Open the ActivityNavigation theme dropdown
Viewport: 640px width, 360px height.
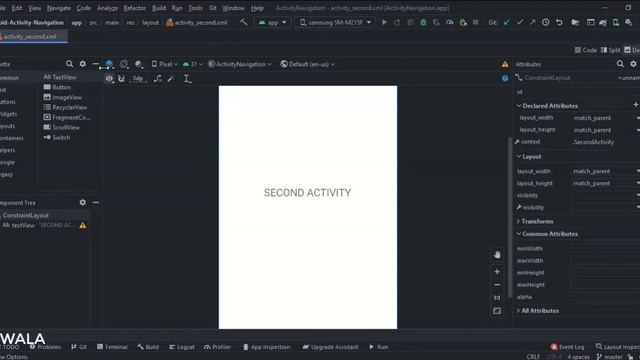240,64
